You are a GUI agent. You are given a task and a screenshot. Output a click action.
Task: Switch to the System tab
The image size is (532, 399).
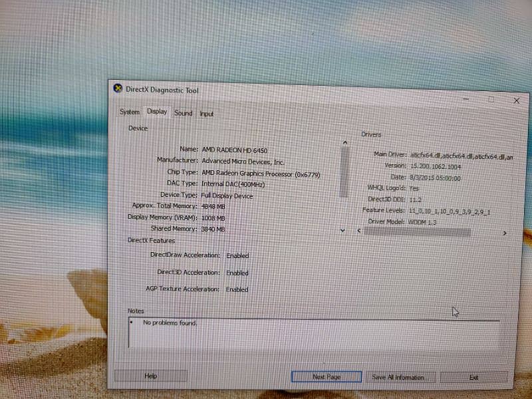[x=130, y=112]
